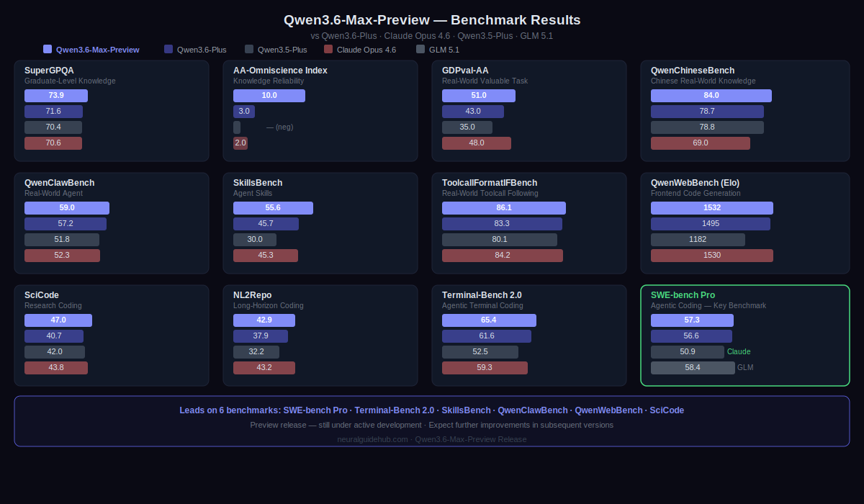The width and height of the screenshot is (864, 504).
Task: Select the ToolcallFormatIFBench 86.1 bar
Action: [x=504, y=208]
